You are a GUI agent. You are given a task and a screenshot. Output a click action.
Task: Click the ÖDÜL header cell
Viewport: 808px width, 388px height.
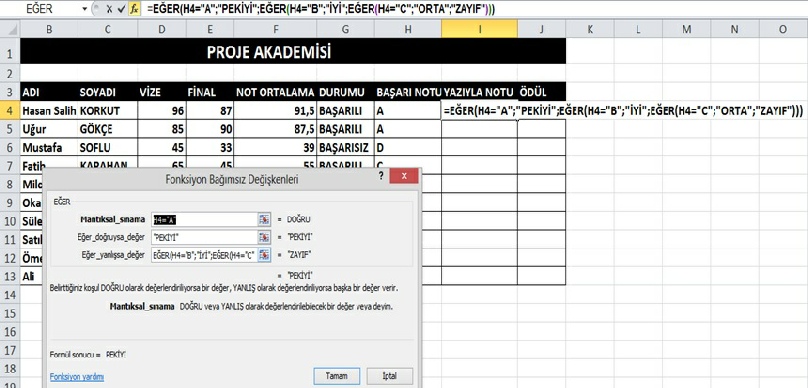[542, 92]
